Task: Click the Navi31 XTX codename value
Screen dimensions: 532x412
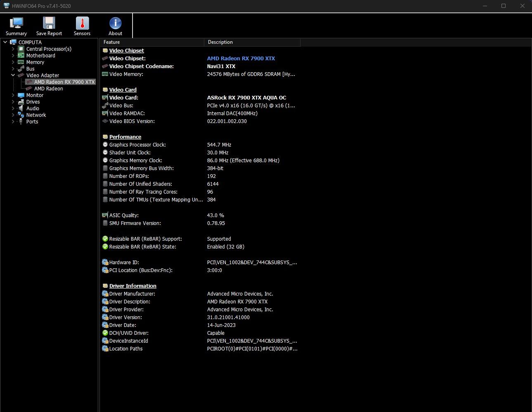Action: [221, 66]
